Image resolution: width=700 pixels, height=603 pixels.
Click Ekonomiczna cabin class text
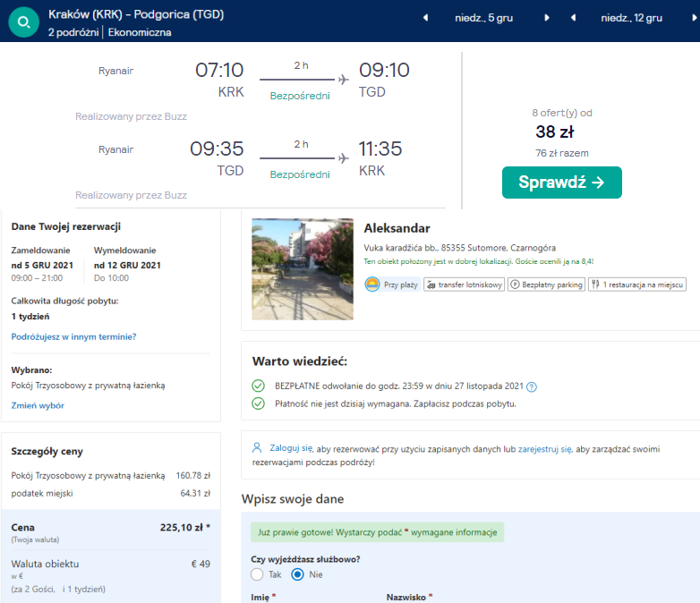point(140,32)
